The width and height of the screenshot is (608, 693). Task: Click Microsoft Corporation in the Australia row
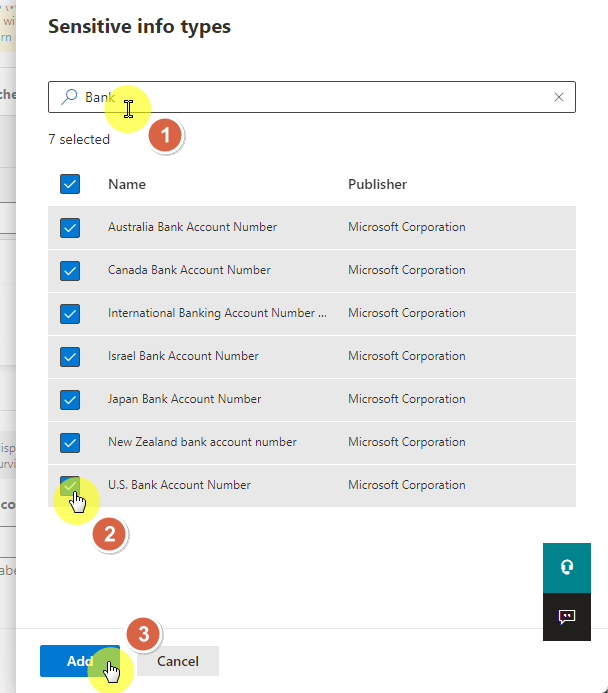point(407,227)
